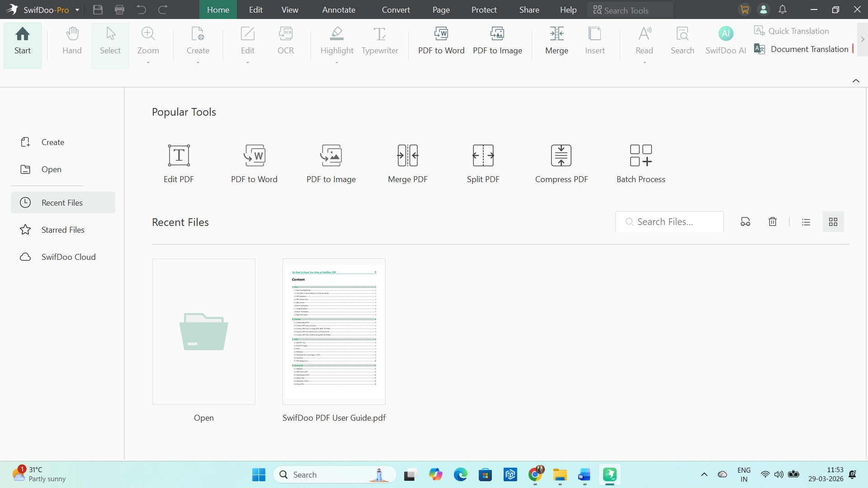Open the Compress PDF tool
This screenshot has width=868, height=488.
coord(561,163)
